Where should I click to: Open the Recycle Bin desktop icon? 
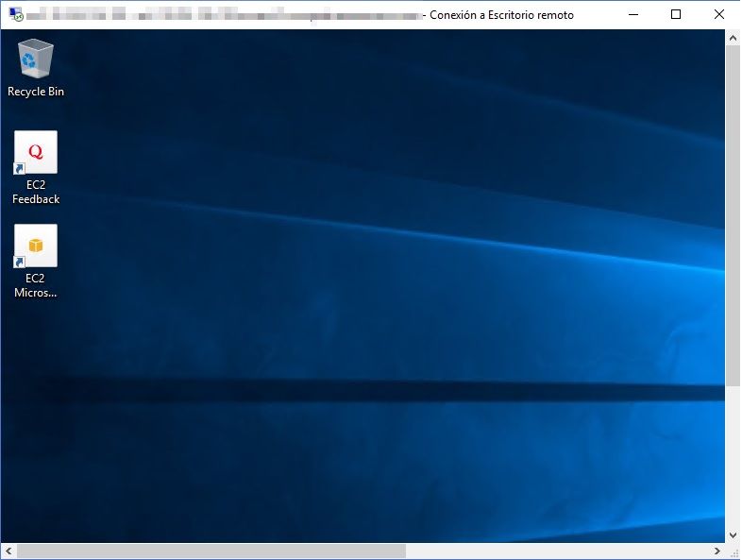[36, 59]
